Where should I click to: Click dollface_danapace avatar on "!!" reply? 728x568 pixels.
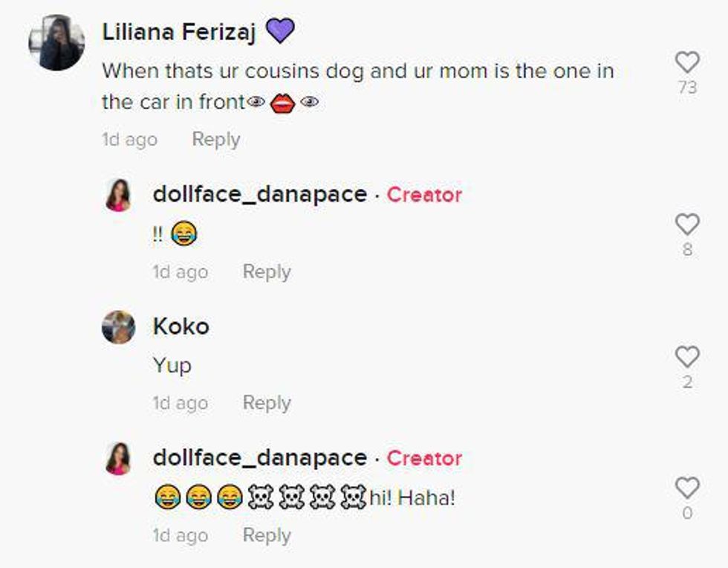coord(119,195)
